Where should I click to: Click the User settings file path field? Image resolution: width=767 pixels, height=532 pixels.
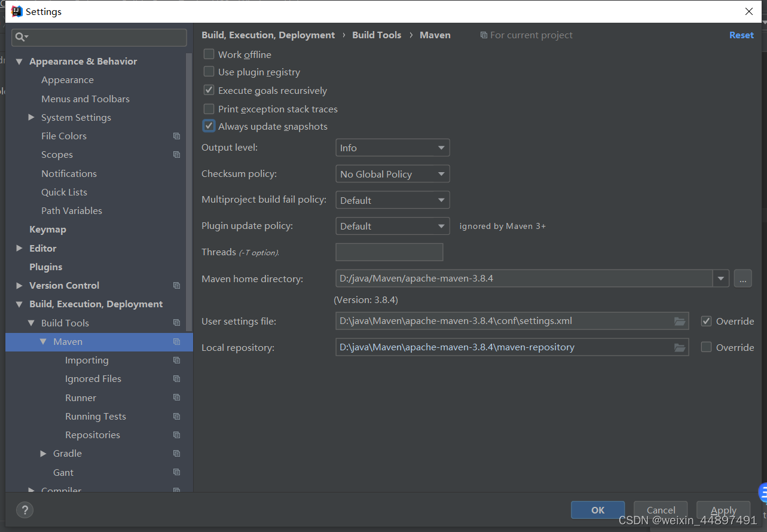512,321
